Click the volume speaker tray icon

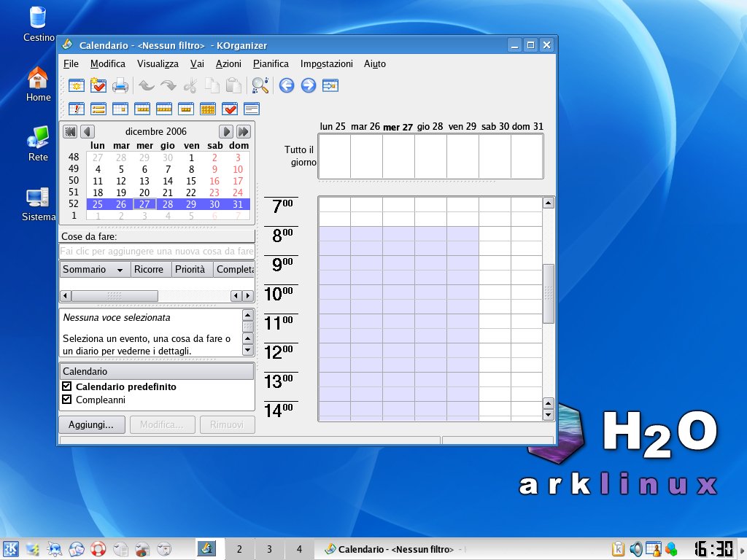point(635,549)
